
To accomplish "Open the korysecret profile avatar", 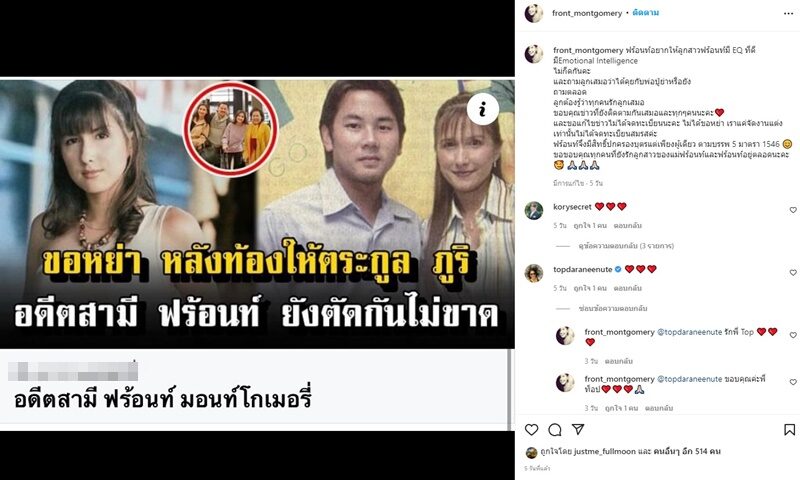I will tap(534, 210).
